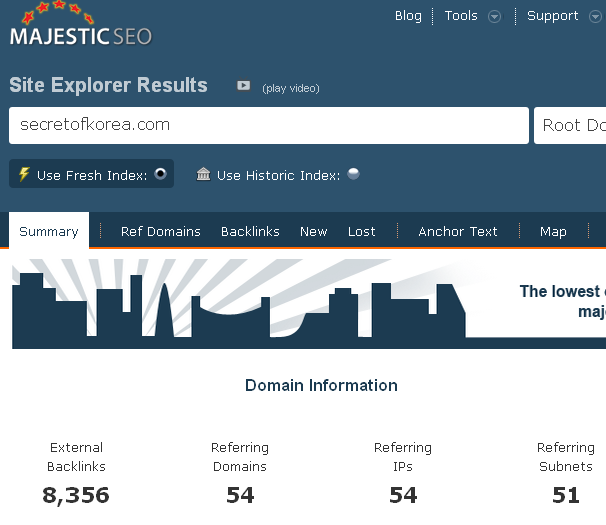
Task: Open the (play video) link
Action: point(291,88)
